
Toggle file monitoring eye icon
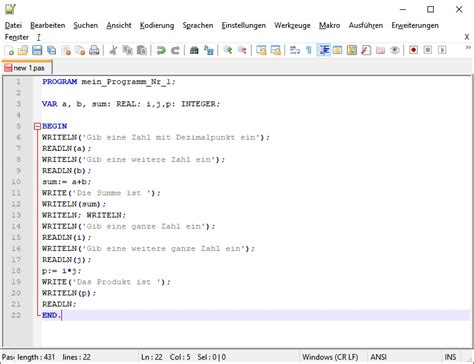tap(395, 50)
